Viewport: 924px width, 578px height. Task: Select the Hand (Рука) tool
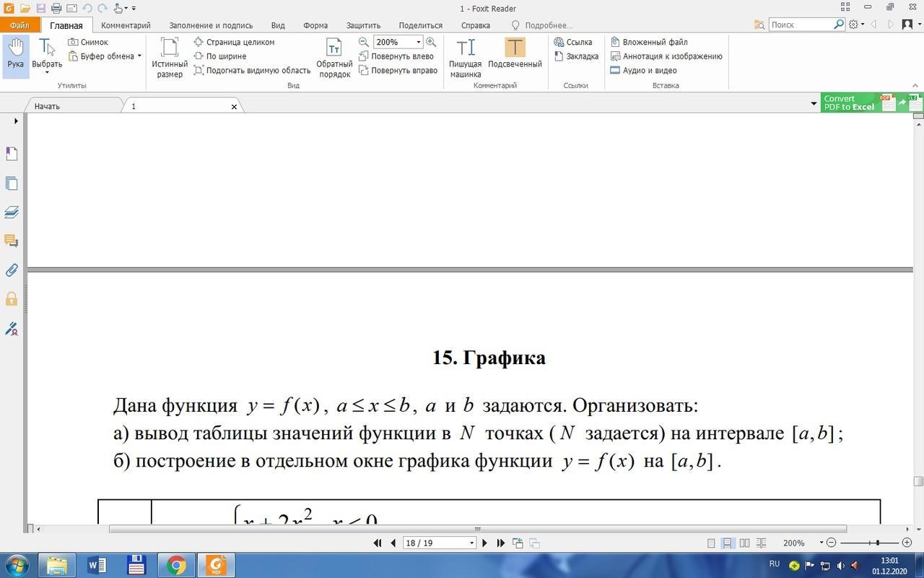click(15, 55)
